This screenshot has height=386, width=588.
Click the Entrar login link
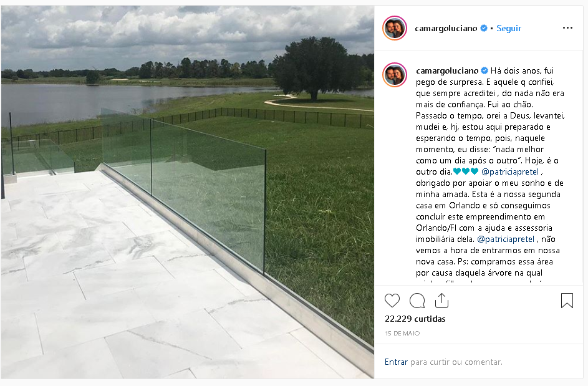[396, 362]
